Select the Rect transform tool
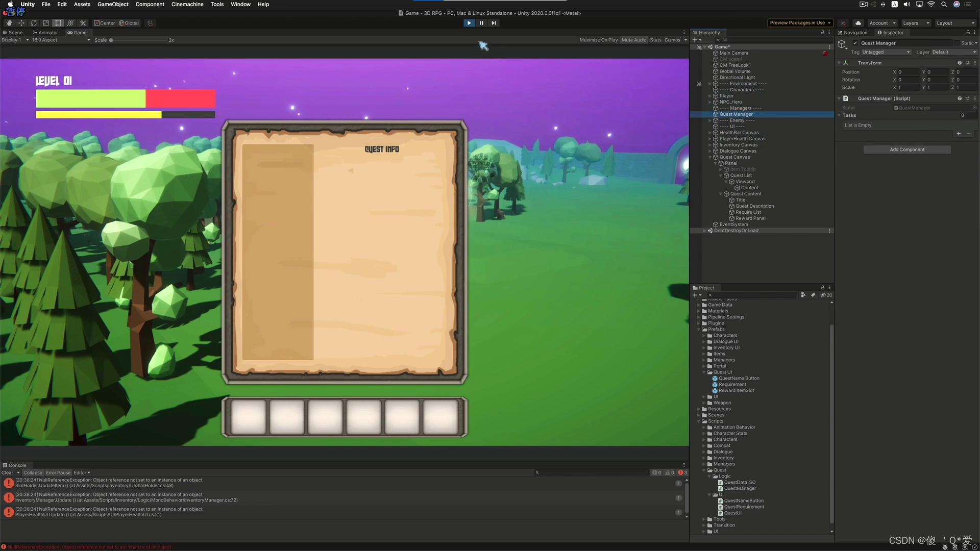 point(58,23)
